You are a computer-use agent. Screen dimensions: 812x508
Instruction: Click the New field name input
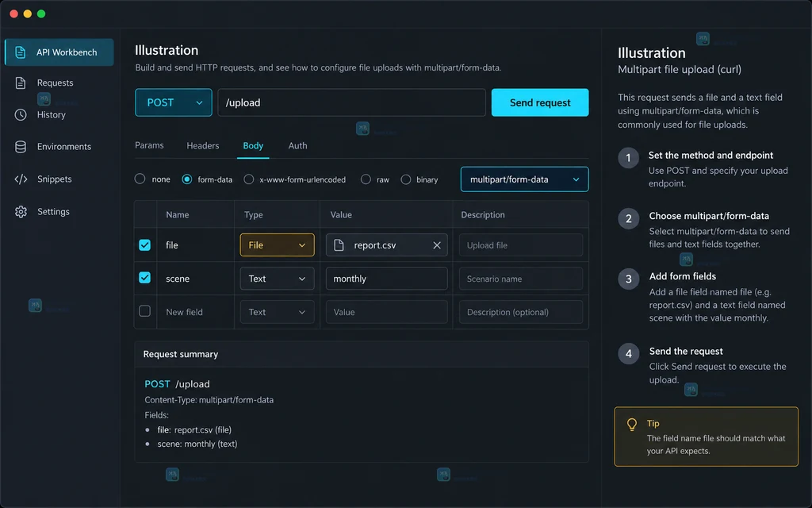pos(184,312)
